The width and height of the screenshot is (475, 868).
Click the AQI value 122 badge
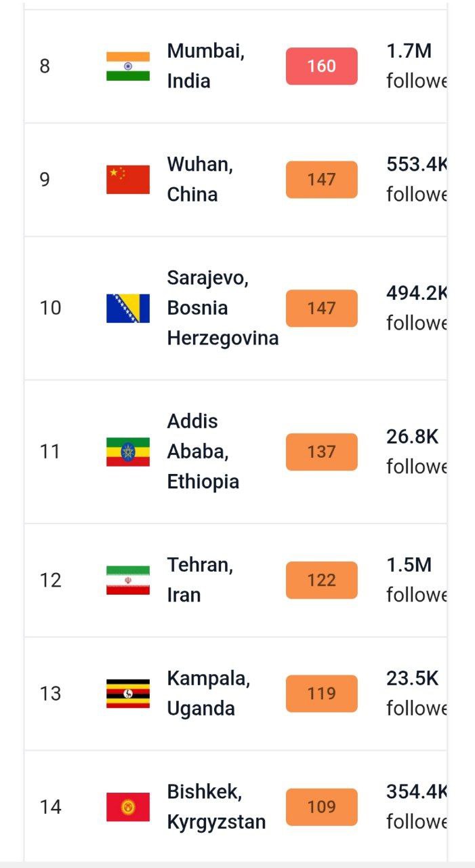[x=321, y=580]
